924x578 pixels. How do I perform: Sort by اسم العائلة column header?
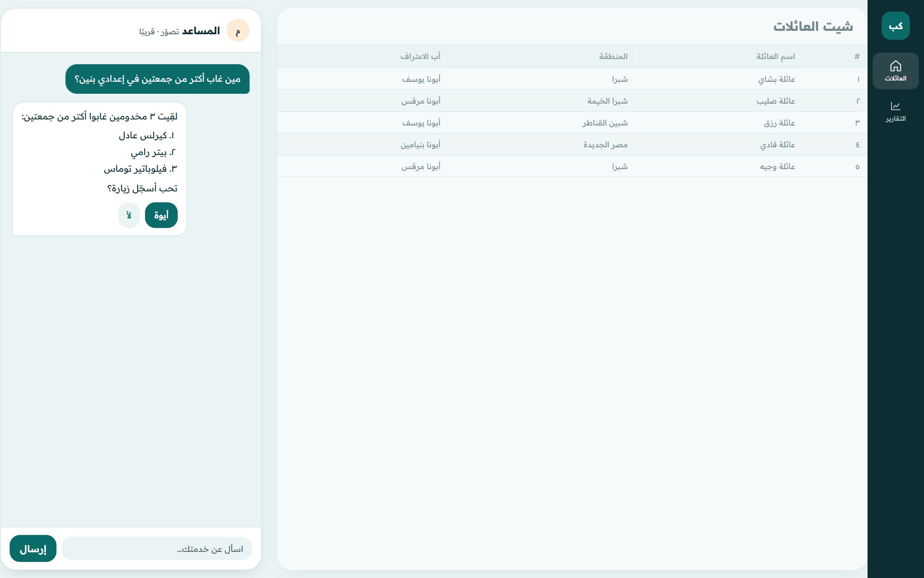pos(775,56)
